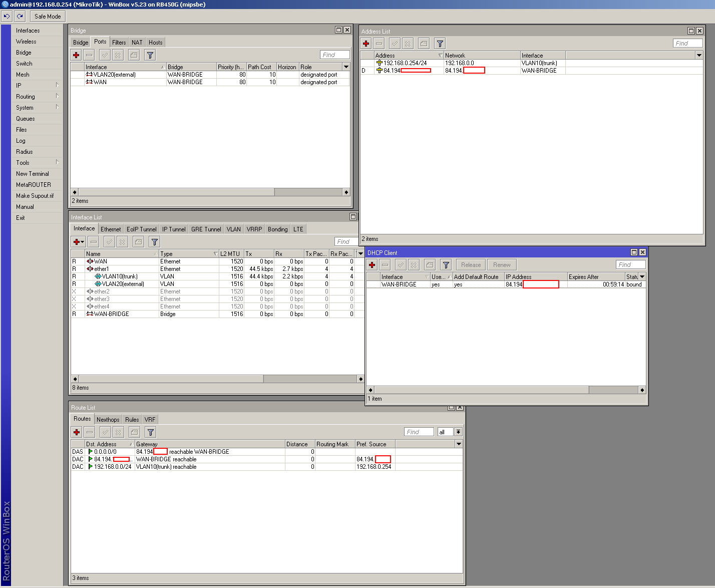Disable selected interface in Interface List
The width and height of the screenshot is (715, 588).
click(x=122, y=242)
